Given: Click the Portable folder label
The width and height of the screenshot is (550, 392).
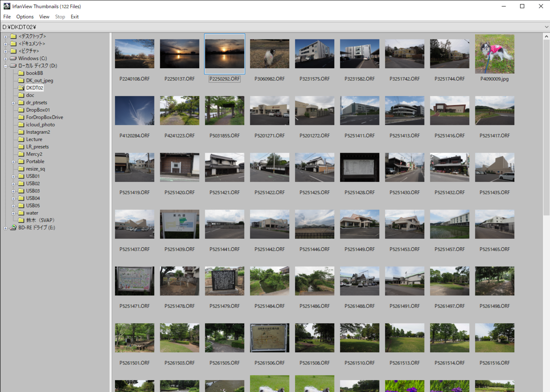Looking at the screenshot, I should [35, 161].
